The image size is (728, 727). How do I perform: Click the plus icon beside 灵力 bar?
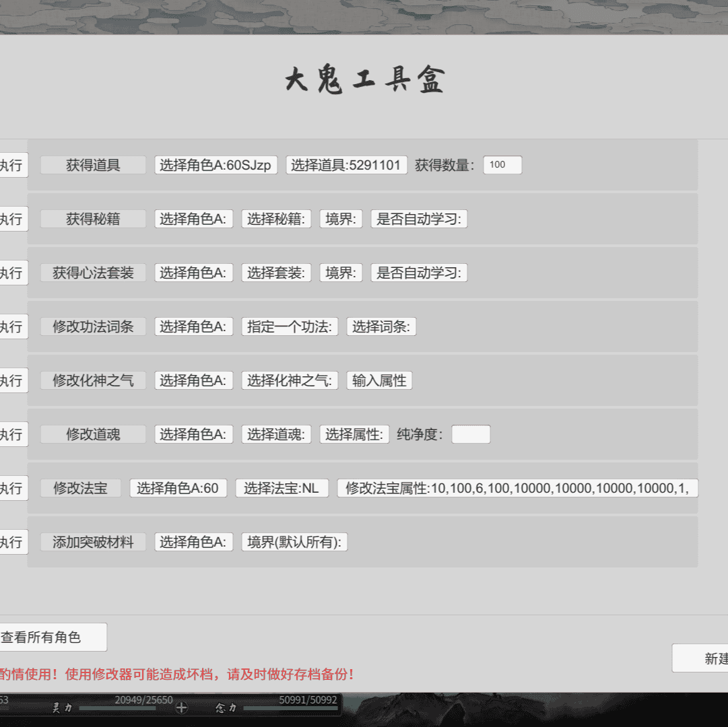[x=182, y=707]
